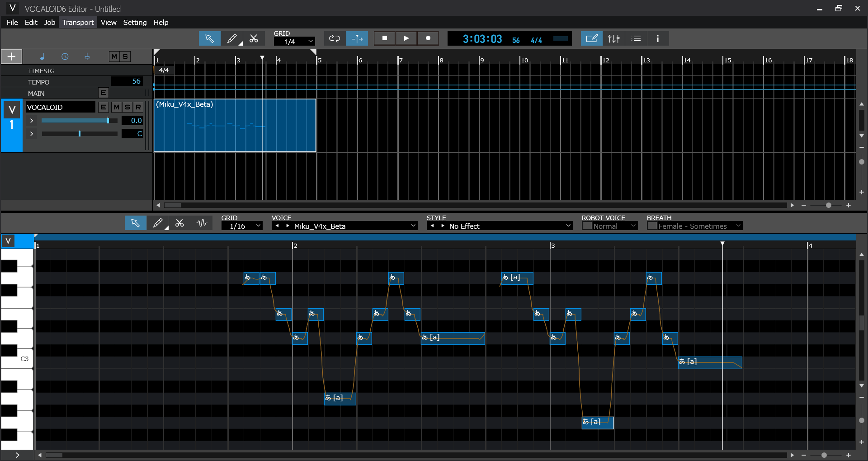Open the STYLE No Effect dropdown

500,226
